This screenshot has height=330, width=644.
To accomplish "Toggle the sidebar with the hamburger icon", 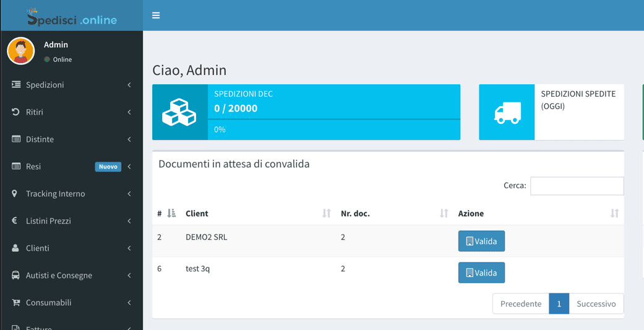I will pos(156,15).
